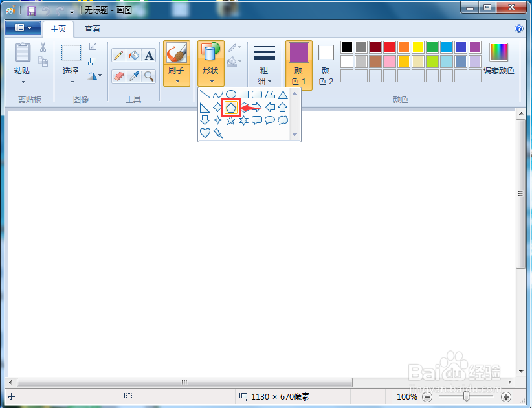
Task: Pick the rounded rectangular callout shape
Action: 257,120
